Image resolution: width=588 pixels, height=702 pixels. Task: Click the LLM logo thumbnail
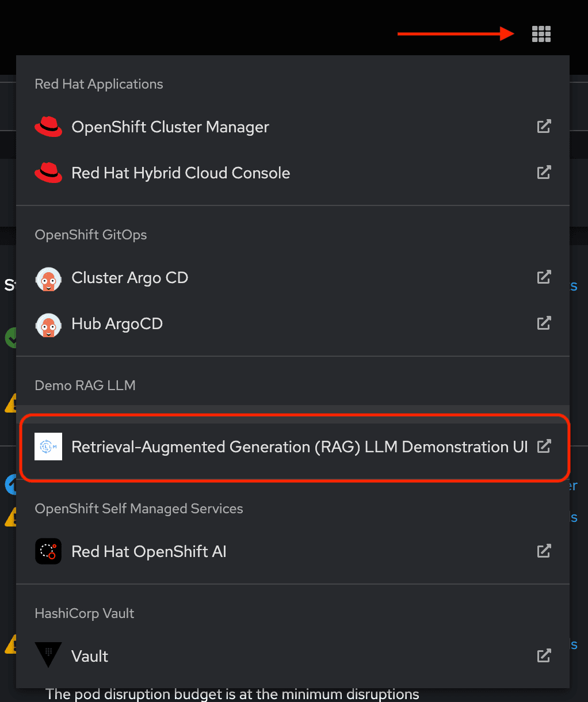pos(48,447)
